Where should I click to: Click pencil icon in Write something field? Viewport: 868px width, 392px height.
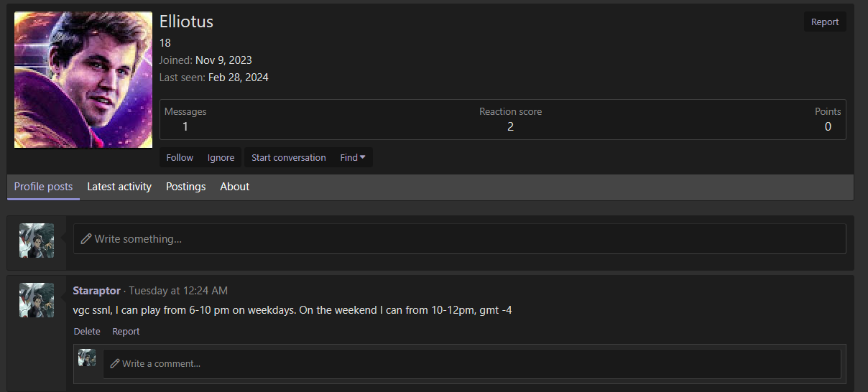(x=86, y=239)
